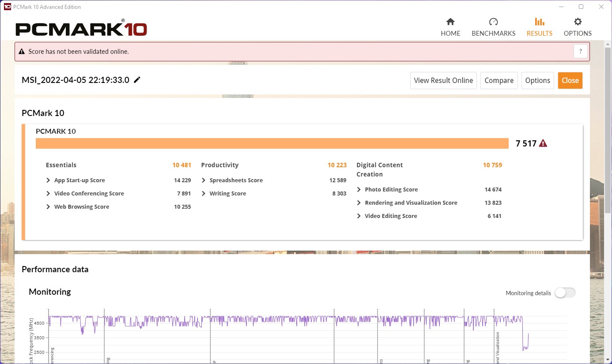Click the orange Close button

click(570, 80)
